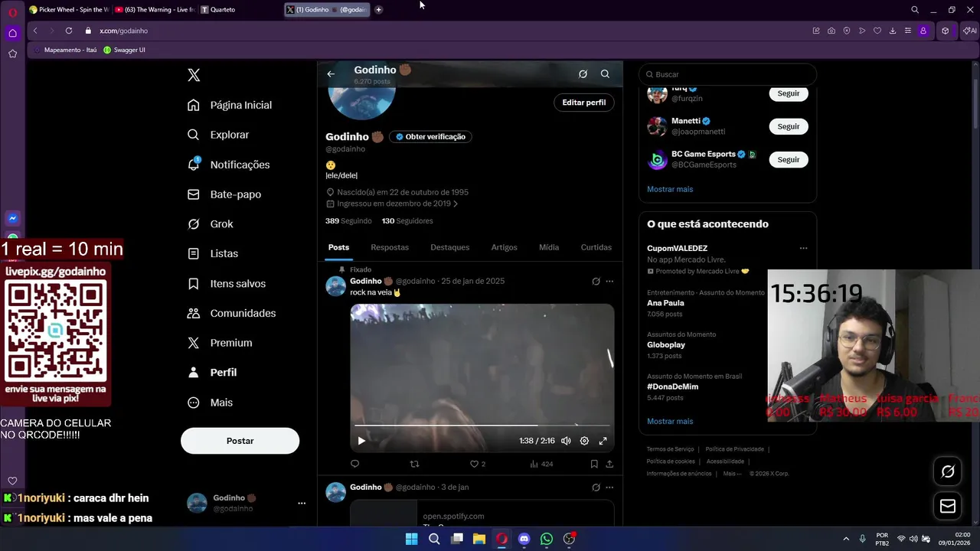This screenshot has width=980, height=551.
Task: Open the Windows Start menu
Action: tap(411, 539)
